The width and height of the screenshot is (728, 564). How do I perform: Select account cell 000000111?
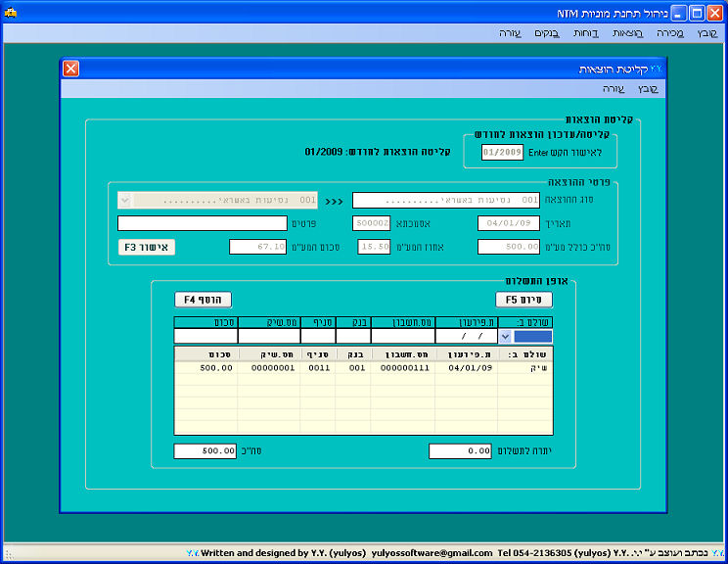[403, 368]
